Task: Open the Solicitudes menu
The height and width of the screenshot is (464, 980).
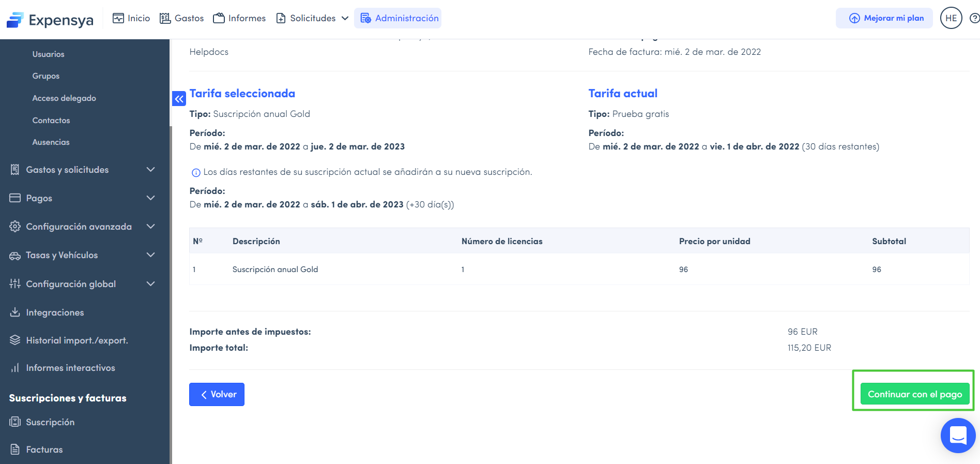Action: point(312,18)
